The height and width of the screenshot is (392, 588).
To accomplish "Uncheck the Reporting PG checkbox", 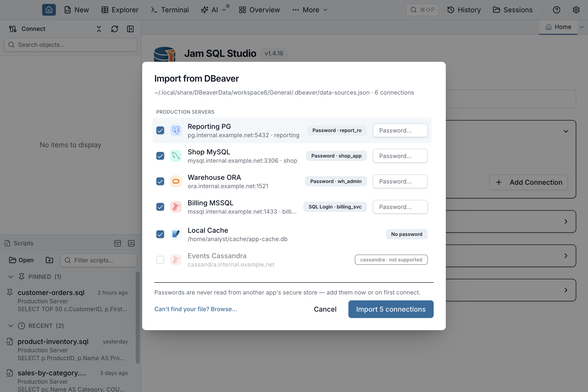I will click(160, 130).
